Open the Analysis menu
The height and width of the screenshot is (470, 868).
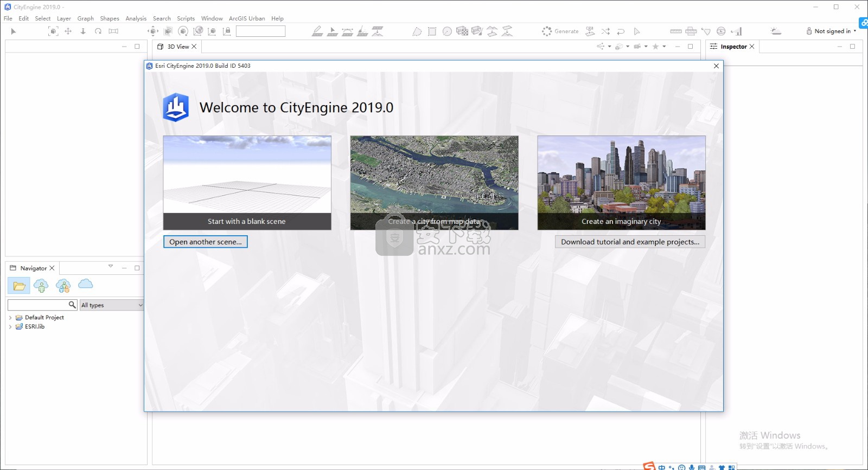coord(136,18)
